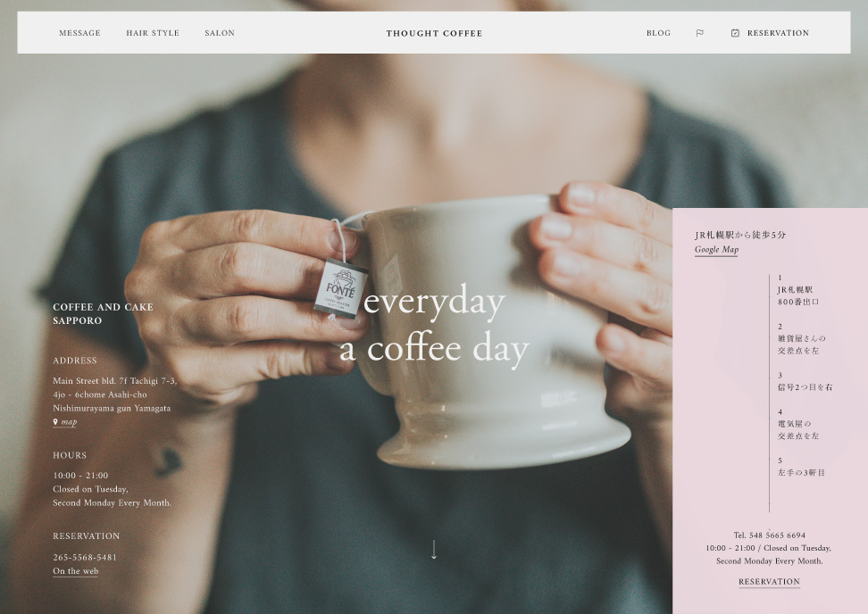Click the RESERVATION link in the top navigation
The width and height of the screenshot is (868, 614).
coord(779,33)
